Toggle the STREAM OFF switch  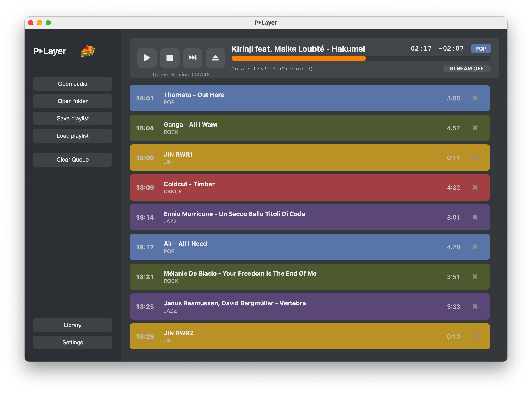(467, 69)
